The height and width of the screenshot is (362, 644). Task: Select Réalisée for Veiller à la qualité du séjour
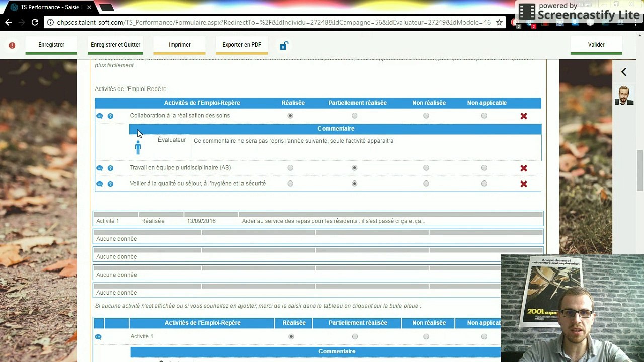click(x=290, y=184)
